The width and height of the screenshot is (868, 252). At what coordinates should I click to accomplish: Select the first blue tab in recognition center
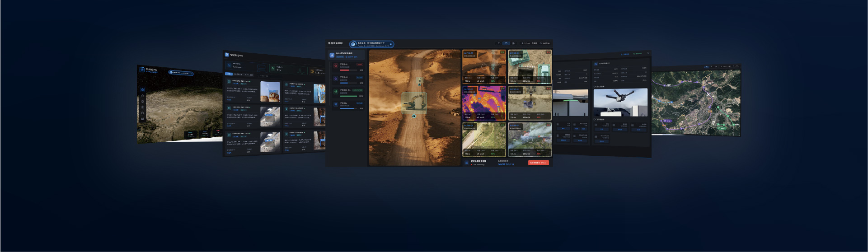click(x=229, y=74)
